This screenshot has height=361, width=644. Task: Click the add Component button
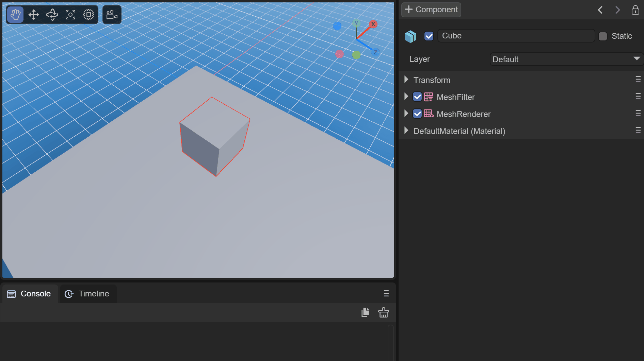click(431, 10)
